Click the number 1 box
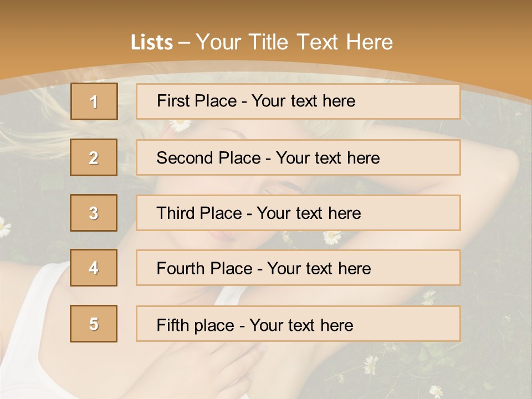 click(x=94, y=101)
